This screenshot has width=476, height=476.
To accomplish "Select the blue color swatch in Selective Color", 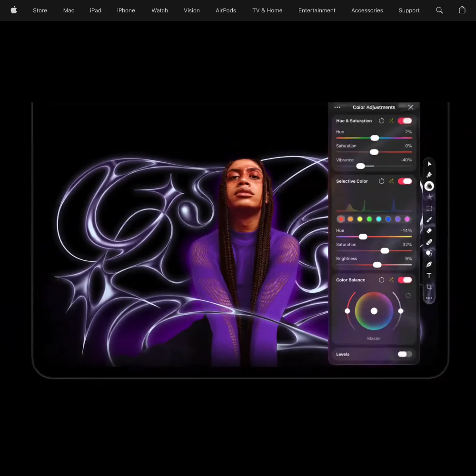I will click(x=388, y=219).
